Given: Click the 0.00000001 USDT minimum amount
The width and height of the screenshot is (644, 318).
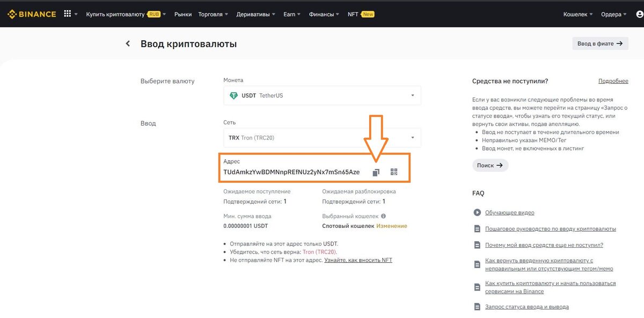Looking at the screenshot, I should pos(245,226).
